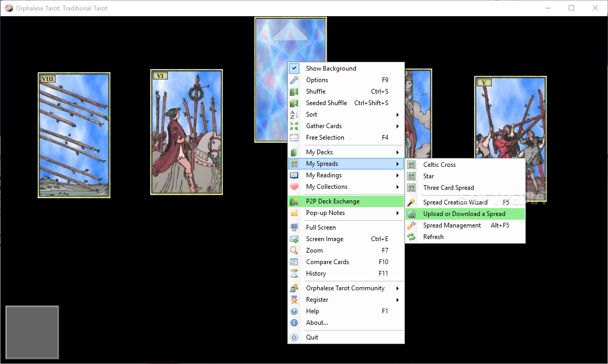Screen dimensions: 608x364
Task: Select the Six of Wands card
Action: [x=186, y=132]
